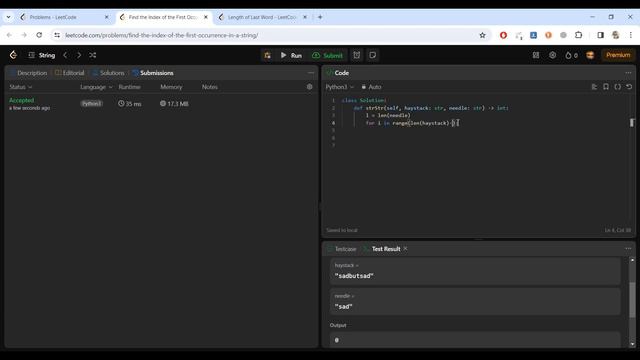640x360 pixels.
Task: Click the output value 0
Action: [x=337, y=340]
